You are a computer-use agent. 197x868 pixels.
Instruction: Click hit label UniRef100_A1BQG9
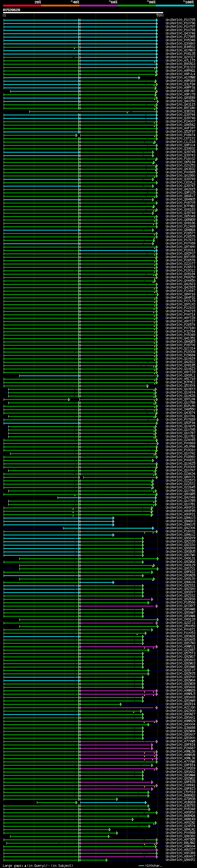point(180,802)
